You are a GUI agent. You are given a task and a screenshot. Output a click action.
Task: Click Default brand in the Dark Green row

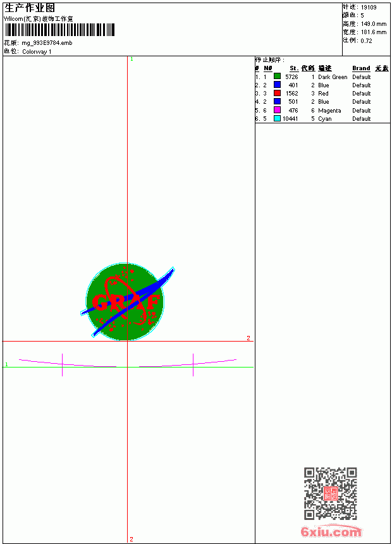click(362, 77)
